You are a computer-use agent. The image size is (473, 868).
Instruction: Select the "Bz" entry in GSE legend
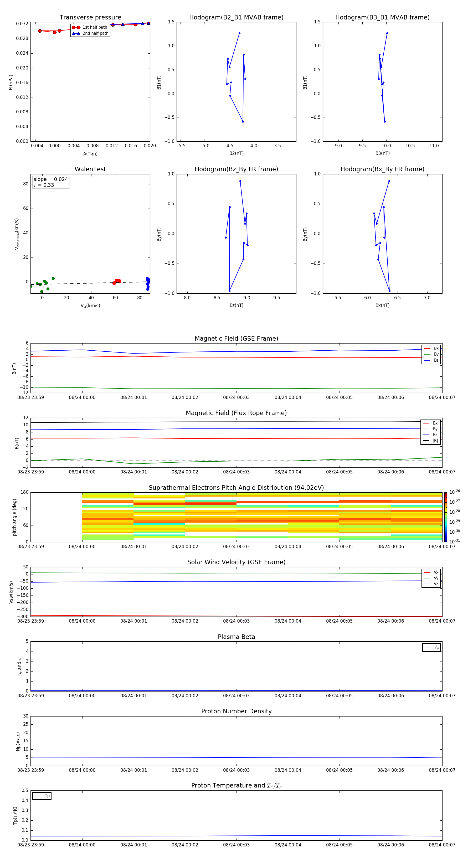coord(431,360)
